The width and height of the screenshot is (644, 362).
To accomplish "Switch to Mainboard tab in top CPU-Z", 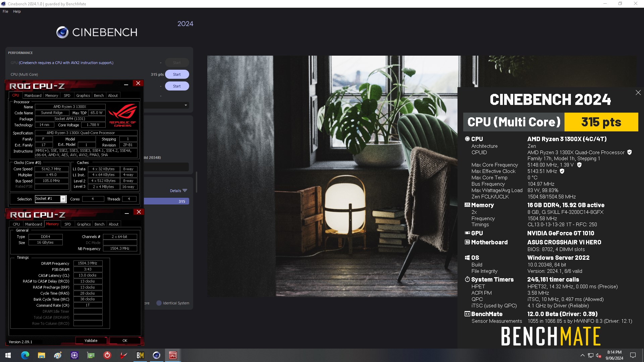I will click(x=33, y=96).
